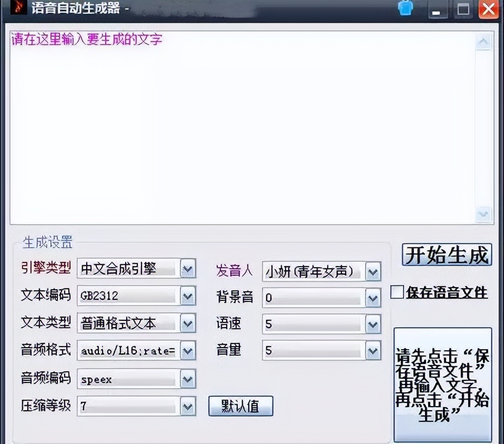Open the 文本编码 dropdown showing GB2312

click(187, 296)
